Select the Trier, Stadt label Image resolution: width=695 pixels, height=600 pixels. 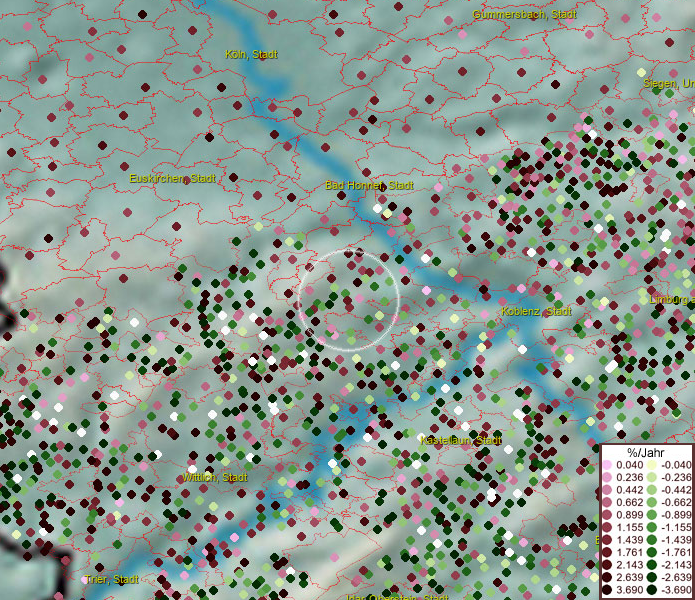111,579
